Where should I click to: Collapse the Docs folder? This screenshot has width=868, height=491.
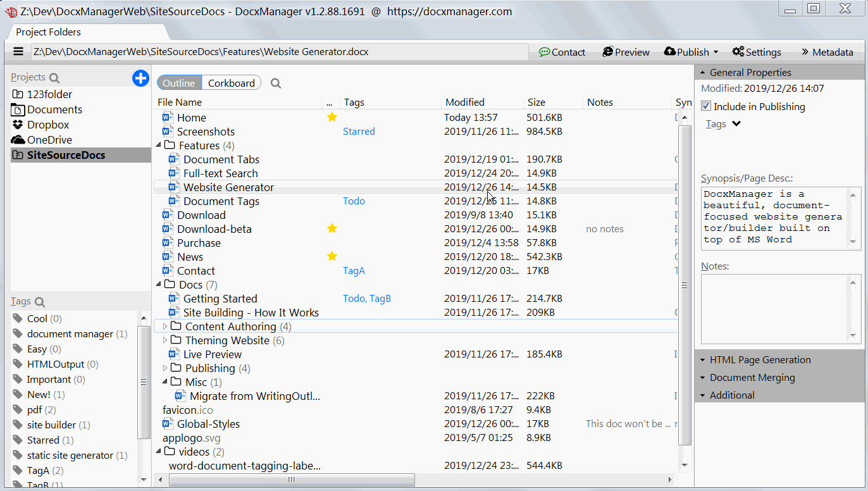159,285
